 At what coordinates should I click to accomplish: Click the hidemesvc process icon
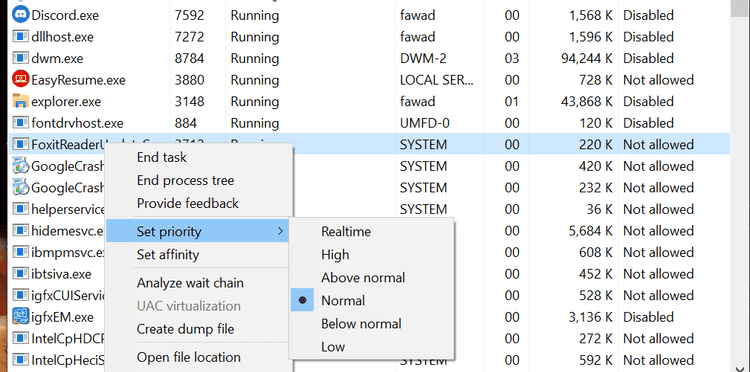[x=20, y=230]
